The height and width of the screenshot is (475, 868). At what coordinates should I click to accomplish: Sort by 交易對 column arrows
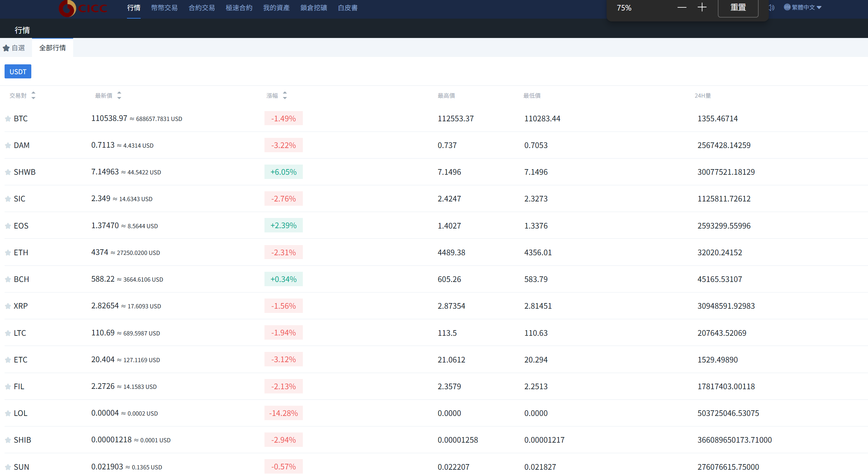(x=33, y=95)
